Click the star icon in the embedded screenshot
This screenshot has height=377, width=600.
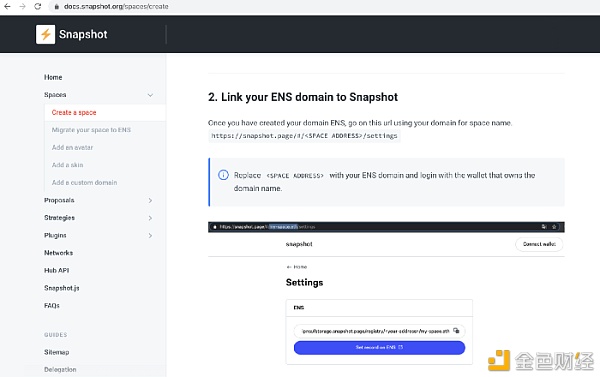pyautogui.click(x=554, y=227)
